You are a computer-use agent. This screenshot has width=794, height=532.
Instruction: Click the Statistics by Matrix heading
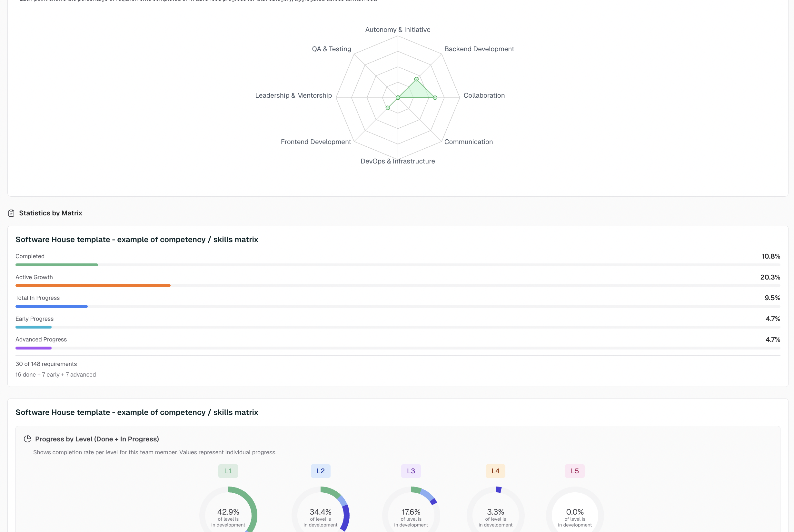point(51,213)
